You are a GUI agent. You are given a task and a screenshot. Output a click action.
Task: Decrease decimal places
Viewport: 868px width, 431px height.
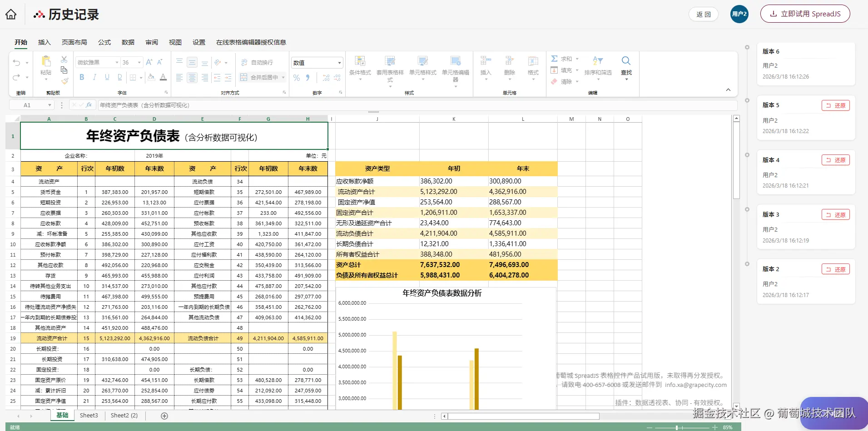click(x=337, y=78)
